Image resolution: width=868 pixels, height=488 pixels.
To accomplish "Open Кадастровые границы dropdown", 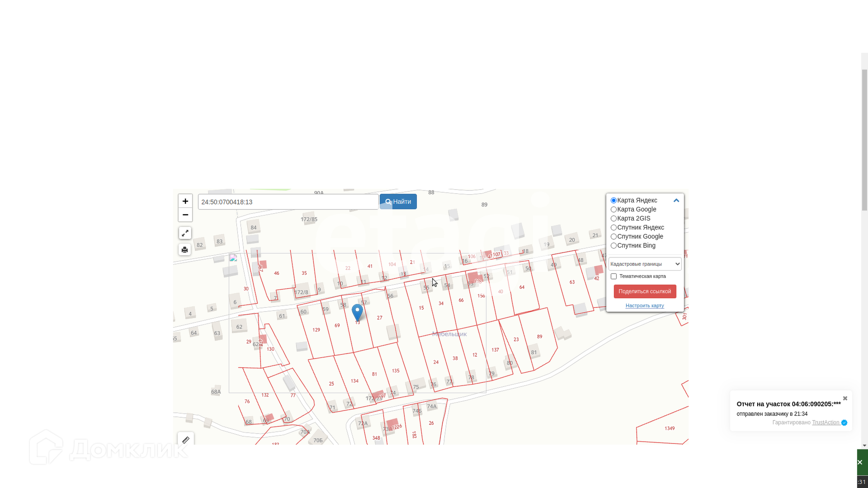I will (x=645, y=264).
